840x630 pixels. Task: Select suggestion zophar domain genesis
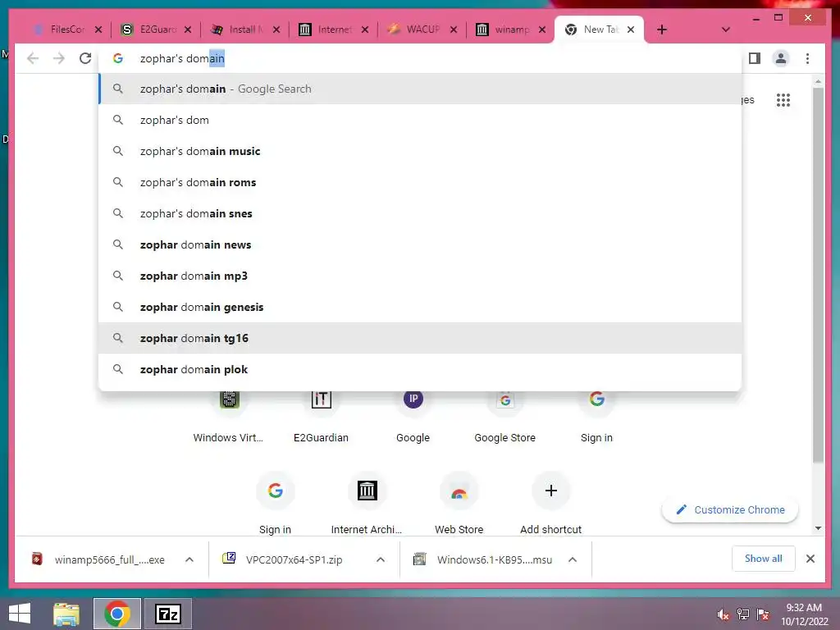[x=421, y=307]
